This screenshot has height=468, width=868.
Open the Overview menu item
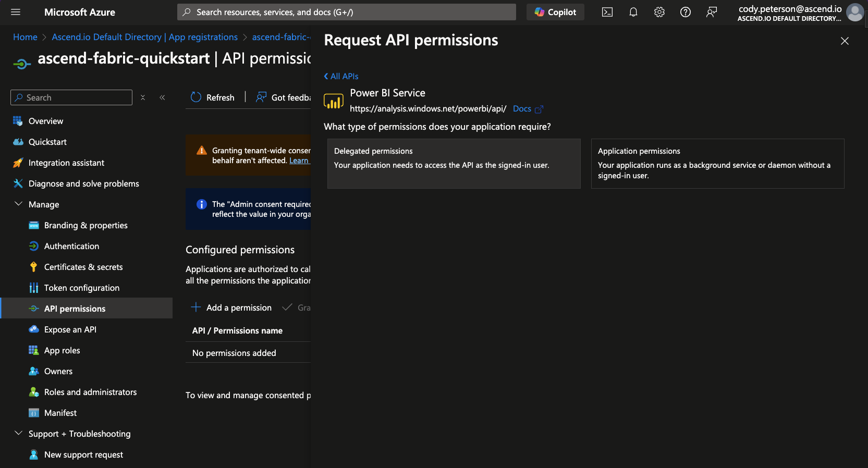pyautogui.click(x=46, y=121)
